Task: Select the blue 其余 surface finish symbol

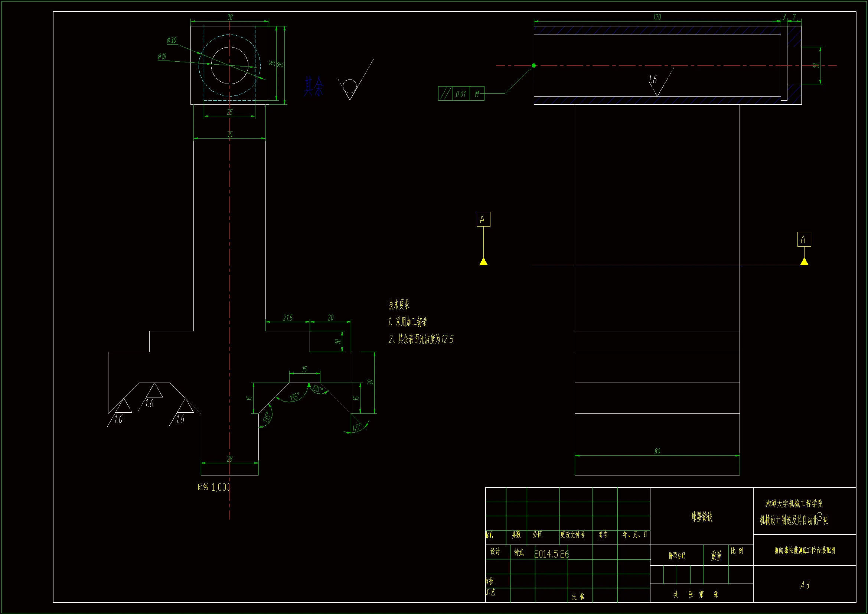Action: pyautogui.click(x=314, y=86)
